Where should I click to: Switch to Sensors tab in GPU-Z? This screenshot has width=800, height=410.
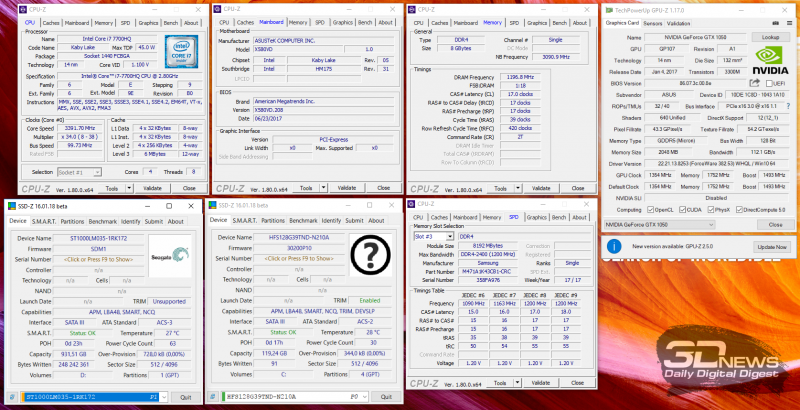tap(653, 23)
